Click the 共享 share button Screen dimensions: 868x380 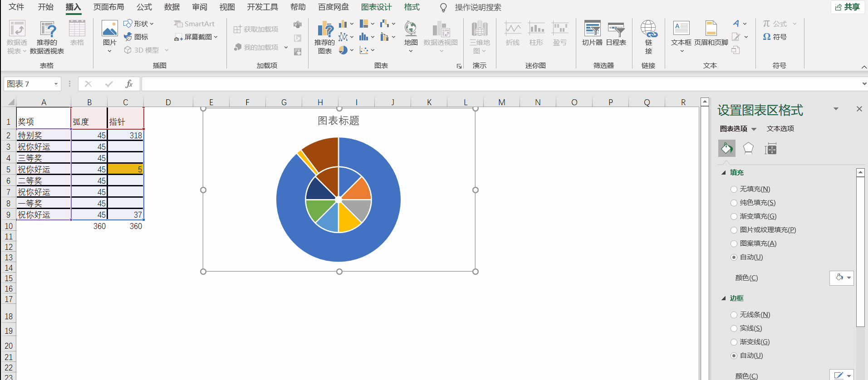coord(848,7)
